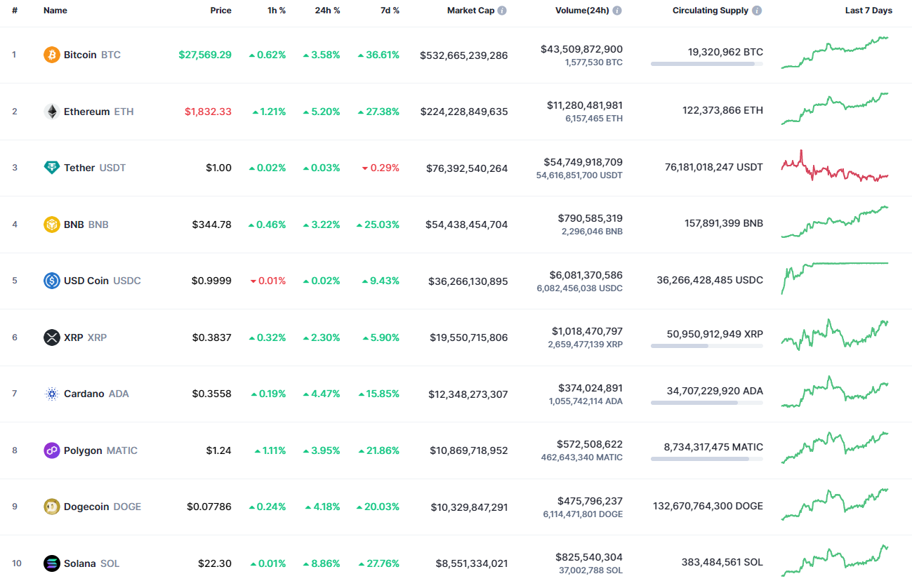
Task: Click the BNB coin logo
Action: [51, 225]
